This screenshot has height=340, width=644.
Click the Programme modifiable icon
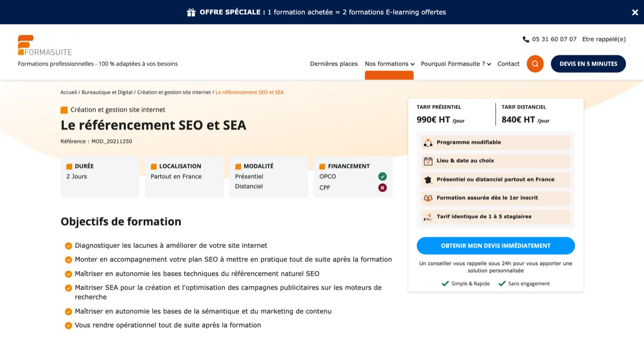(428, 143)
